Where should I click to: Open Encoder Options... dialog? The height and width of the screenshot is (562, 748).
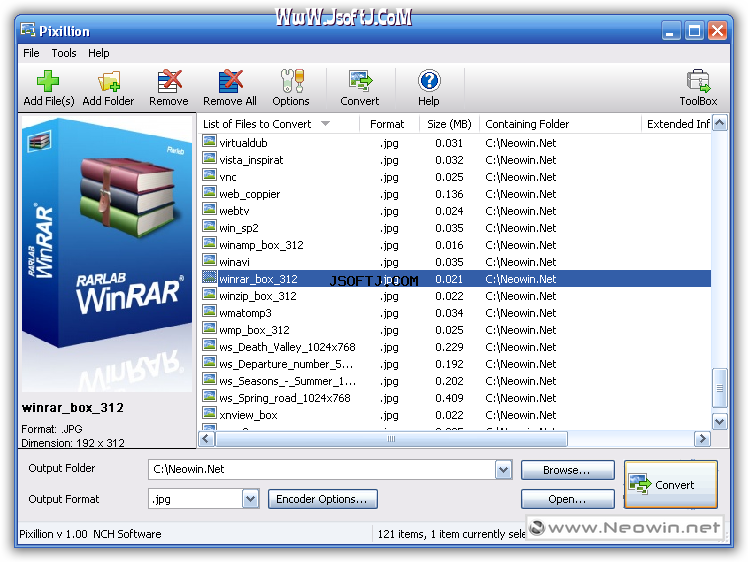click(323, 499)
